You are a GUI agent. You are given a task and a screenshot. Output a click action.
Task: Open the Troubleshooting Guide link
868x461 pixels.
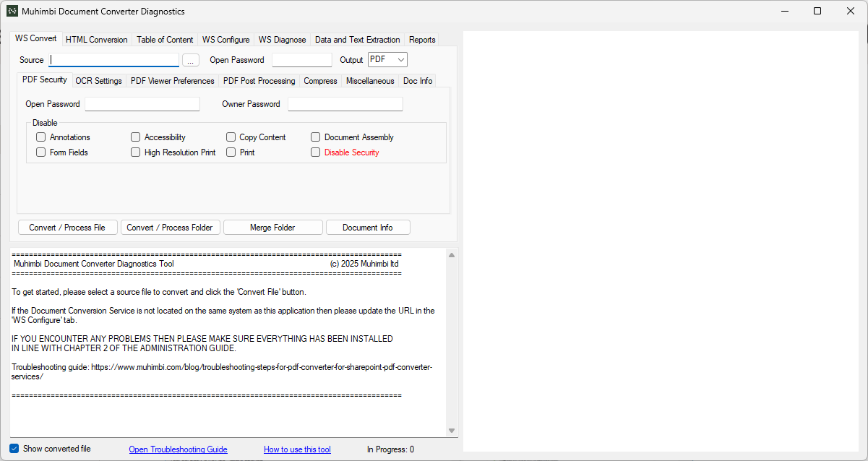click(x=178, y=449)
